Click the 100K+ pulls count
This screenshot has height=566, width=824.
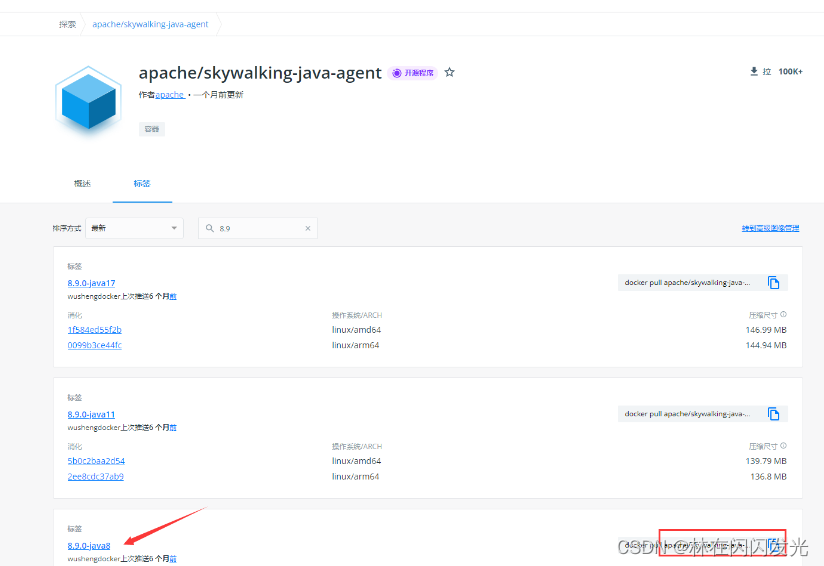tap(790, 71)
